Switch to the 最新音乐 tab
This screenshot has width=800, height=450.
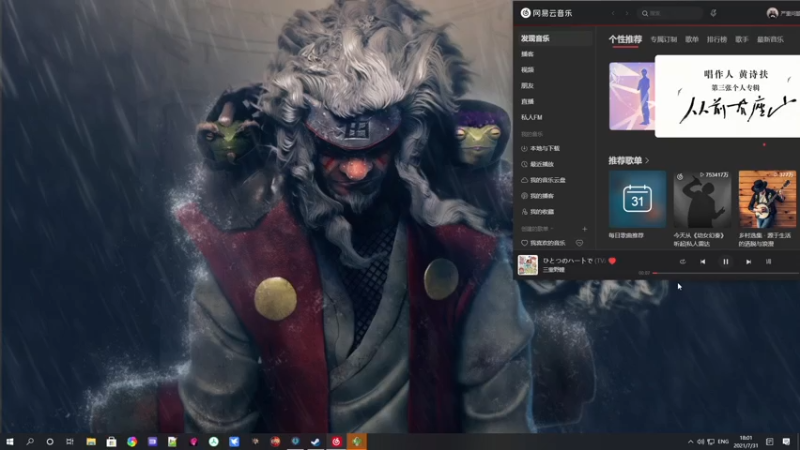(x=770, y=39)
